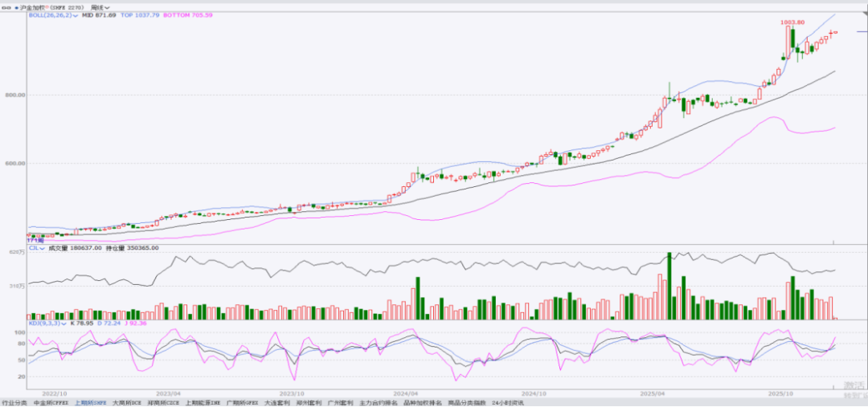Switch to the 郑商所CZCE tab
Screen dimensions: 868x407
[x=163, y=403]
